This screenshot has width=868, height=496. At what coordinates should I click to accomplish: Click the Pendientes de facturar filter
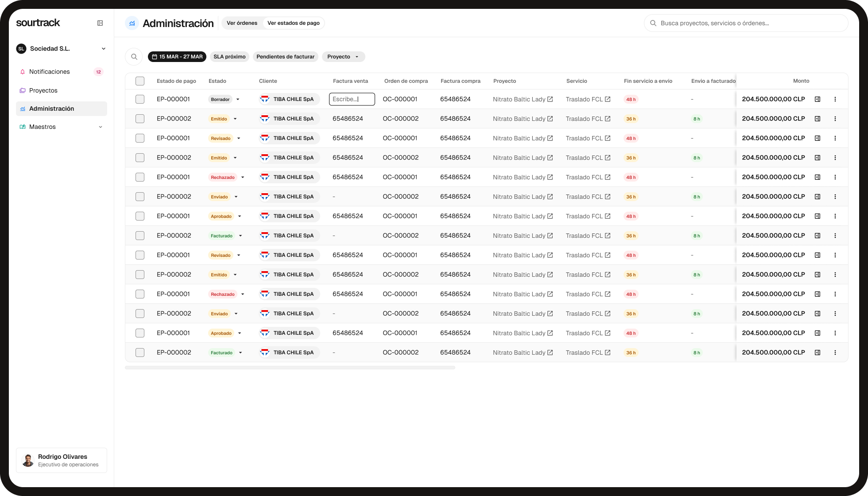285,57
